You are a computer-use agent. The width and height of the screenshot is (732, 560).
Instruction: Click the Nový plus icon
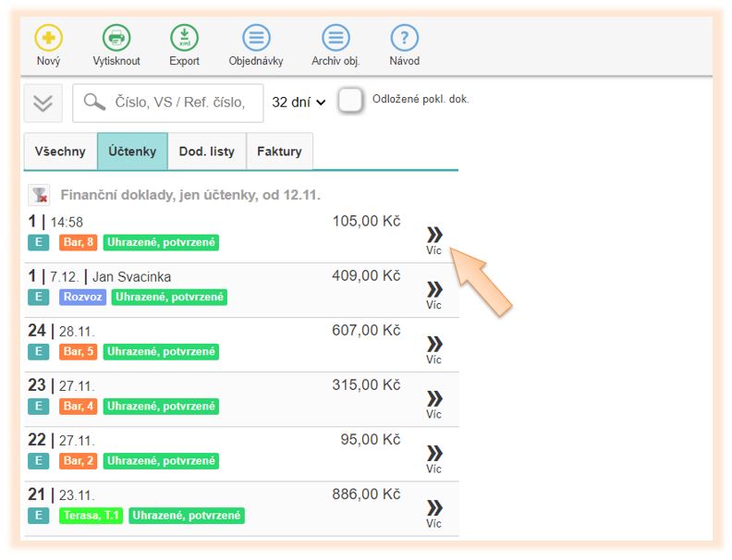pyautogui.click(x=48, y=39)
